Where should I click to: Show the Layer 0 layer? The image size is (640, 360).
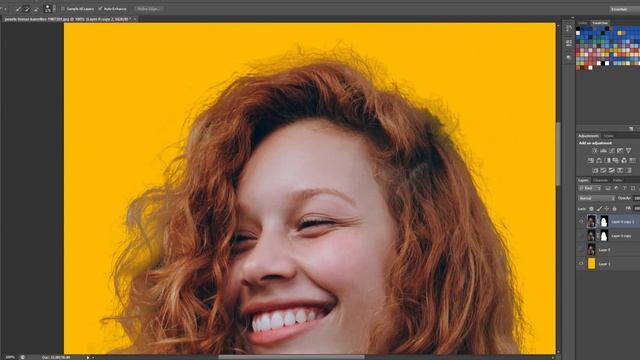pyautogui.click(x=581, y=249)
